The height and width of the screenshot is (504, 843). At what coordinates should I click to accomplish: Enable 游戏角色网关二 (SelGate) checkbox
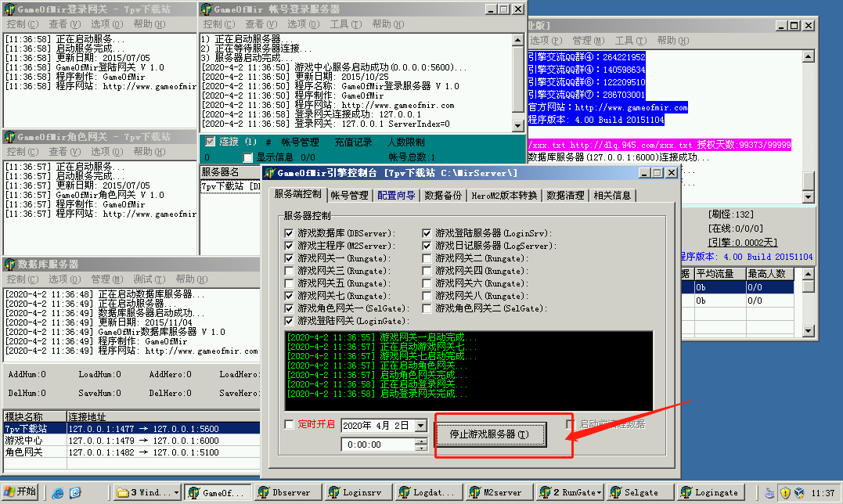coord(427,308)
